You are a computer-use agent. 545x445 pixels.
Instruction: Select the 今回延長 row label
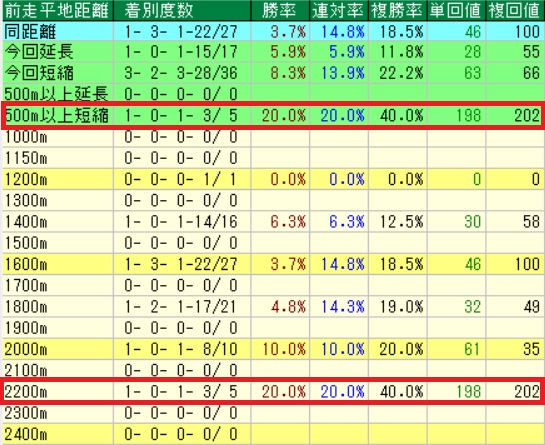coord(39,52)
